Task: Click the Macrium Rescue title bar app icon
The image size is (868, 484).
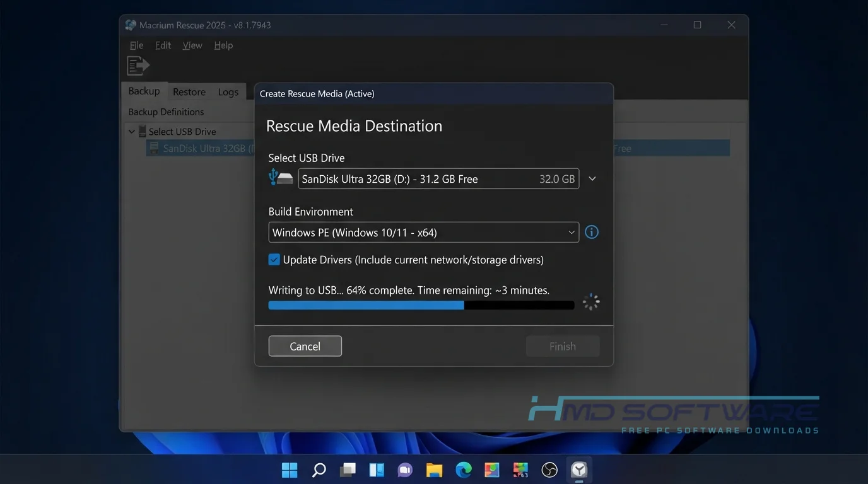Action: [x=131, y=25]
